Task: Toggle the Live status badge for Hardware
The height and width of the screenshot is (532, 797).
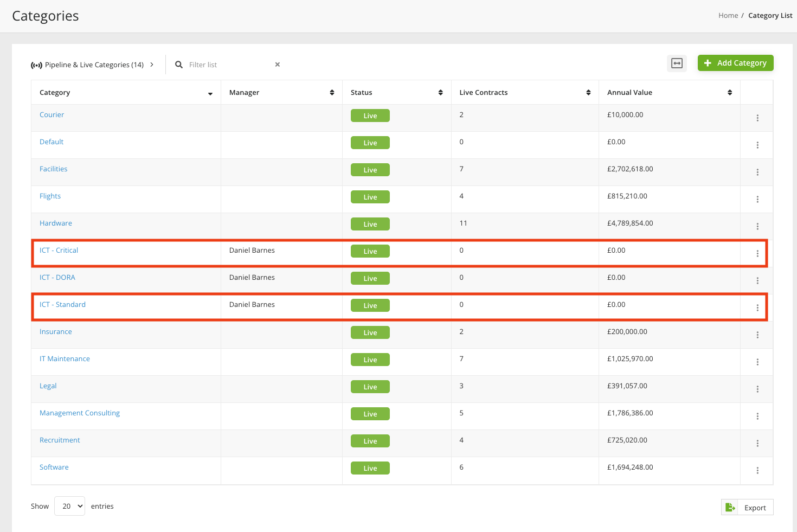Action: 370,223
